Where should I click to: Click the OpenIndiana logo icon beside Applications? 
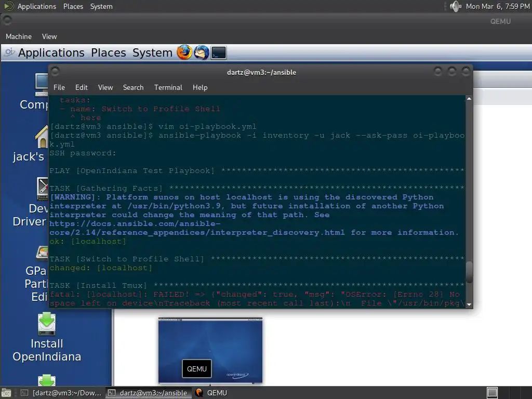[9, 52]
